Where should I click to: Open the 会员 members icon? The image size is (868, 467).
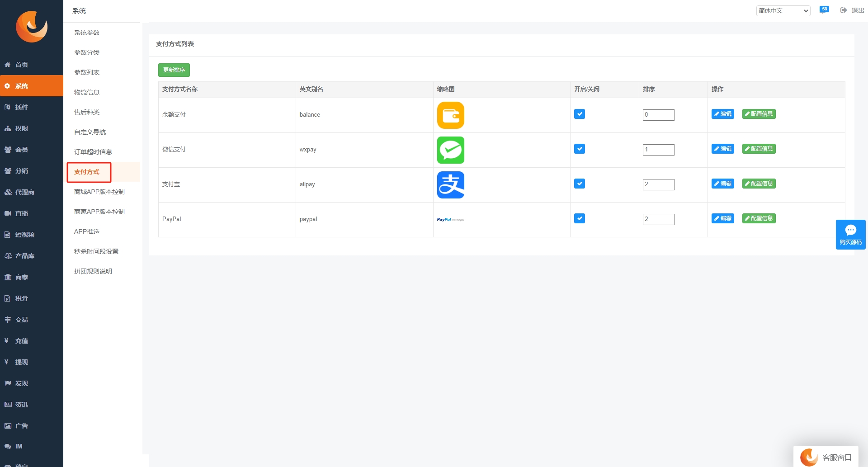[x=8, y=150]
